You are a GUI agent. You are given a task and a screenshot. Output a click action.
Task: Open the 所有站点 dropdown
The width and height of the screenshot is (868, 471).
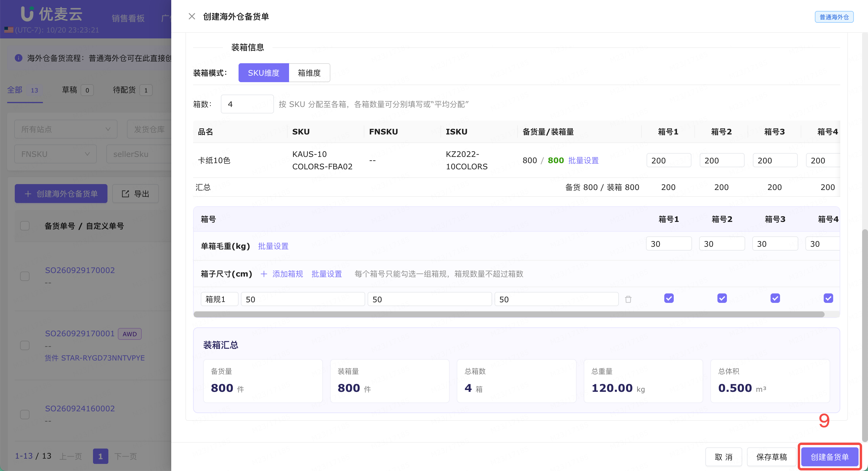66,129
